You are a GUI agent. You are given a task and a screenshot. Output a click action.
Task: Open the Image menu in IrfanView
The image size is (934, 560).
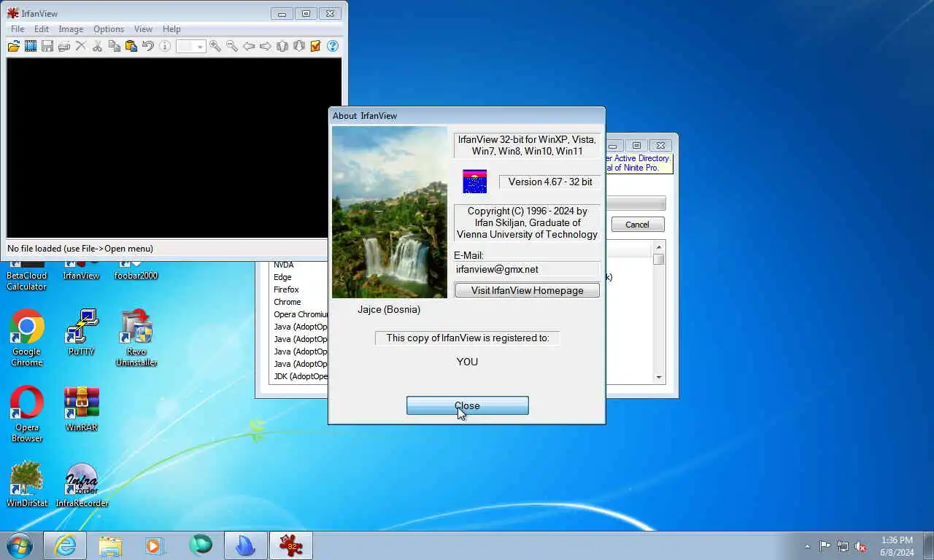71,29
